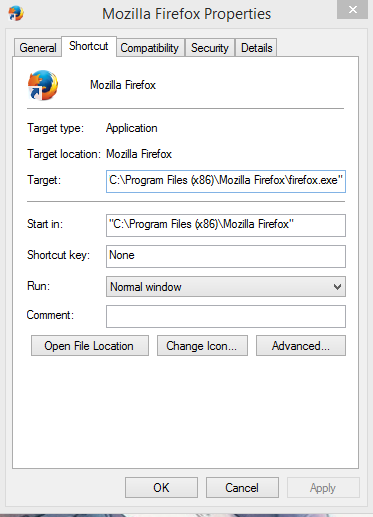Click the Open File Location button
373x517 pixels.
[90, 346]
